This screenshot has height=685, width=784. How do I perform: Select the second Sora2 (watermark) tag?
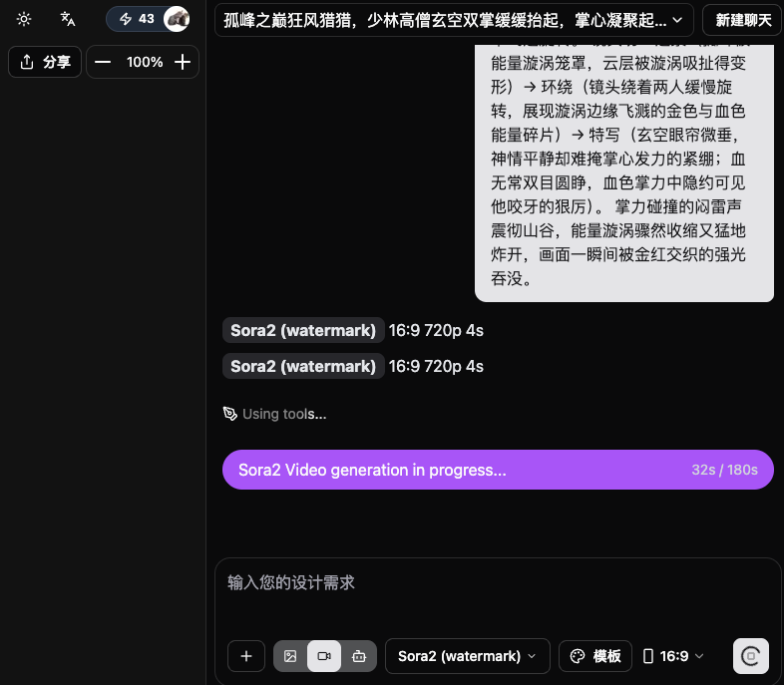(x=303, y=366)
